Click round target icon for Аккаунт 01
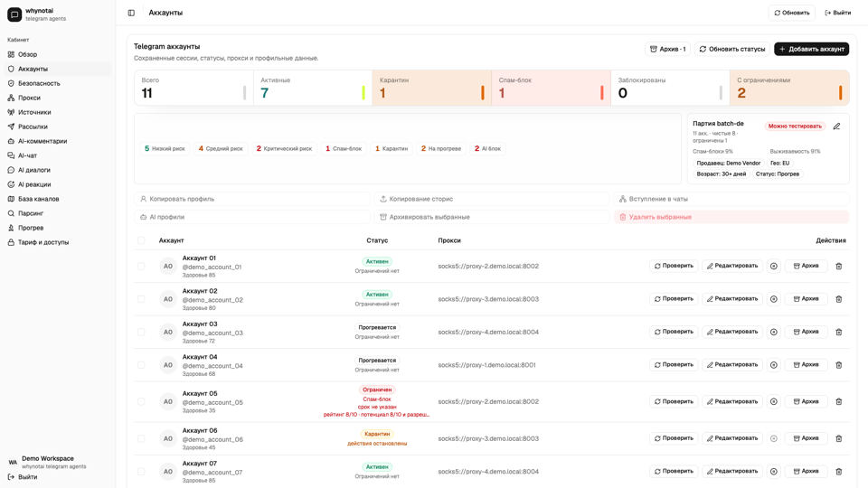The image size is (868, 488). click(774, 266)
